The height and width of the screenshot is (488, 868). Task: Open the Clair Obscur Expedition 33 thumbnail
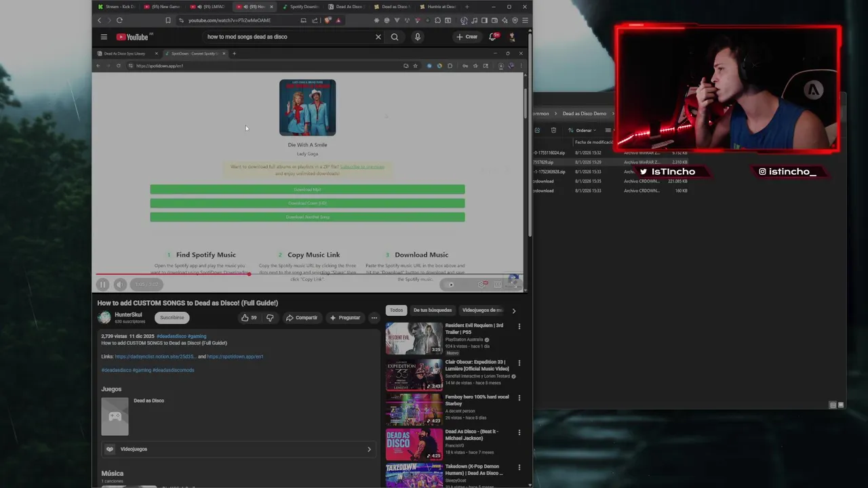point(414,374)
